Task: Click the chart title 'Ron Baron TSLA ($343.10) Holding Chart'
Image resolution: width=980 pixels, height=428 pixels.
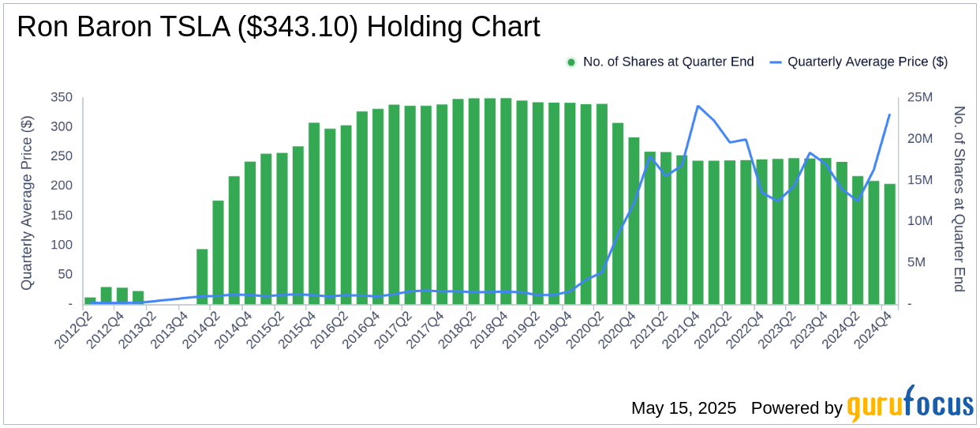Action: 278,27
